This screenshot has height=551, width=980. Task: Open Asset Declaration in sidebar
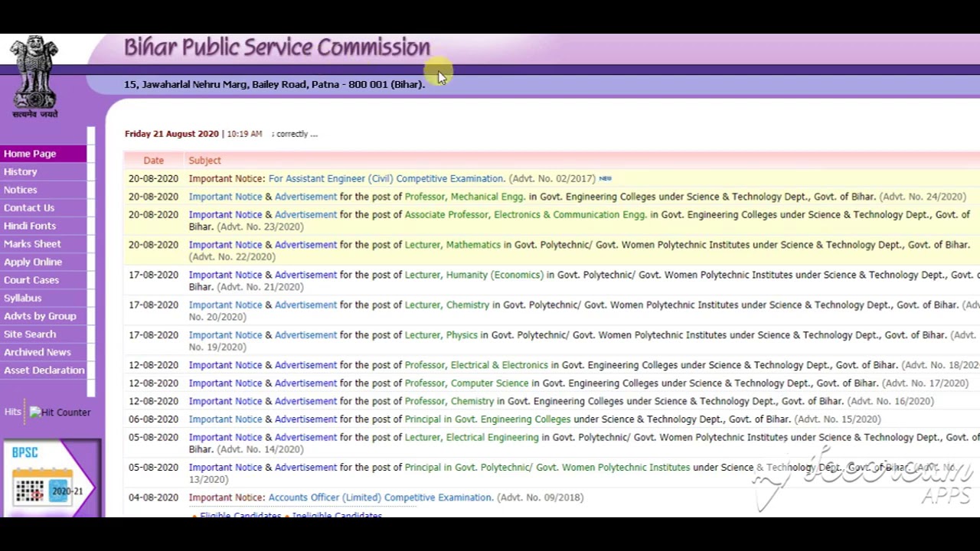[x=44, y=370]
